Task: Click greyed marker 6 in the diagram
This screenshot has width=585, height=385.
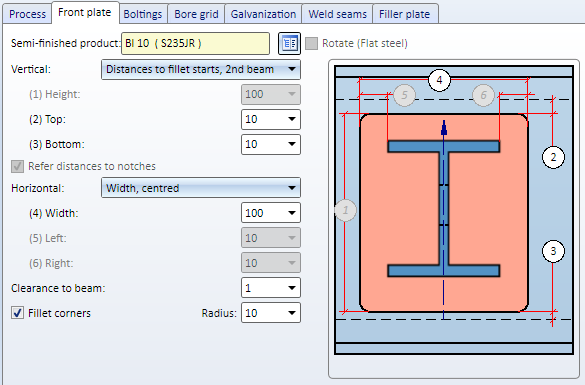Action: [483, 95]
